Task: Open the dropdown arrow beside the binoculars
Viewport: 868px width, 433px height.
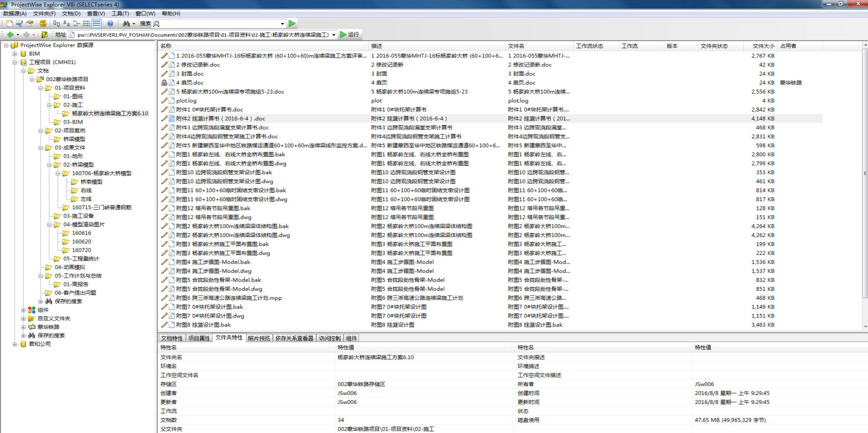Action: coord(134,24)
